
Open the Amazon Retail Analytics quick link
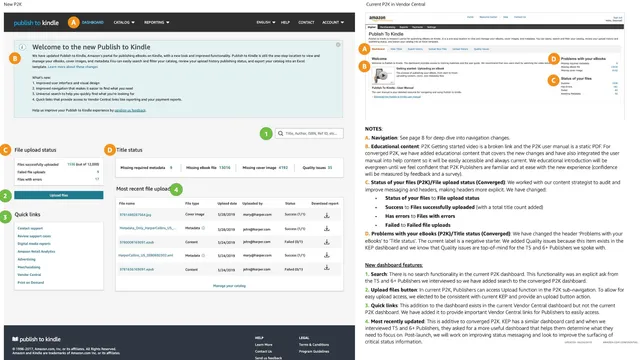[x=36, y=251]
